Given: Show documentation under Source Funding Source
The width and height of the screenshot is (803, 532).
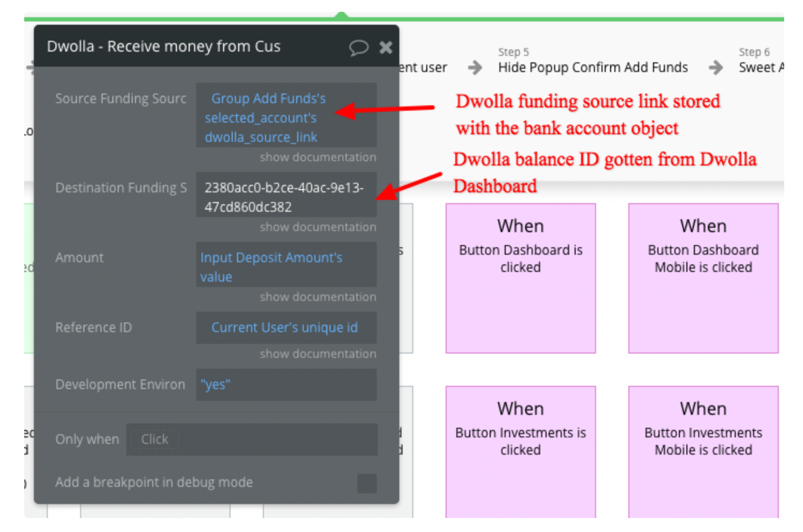Looking at the screenshot, I should (x=318, y=157).
